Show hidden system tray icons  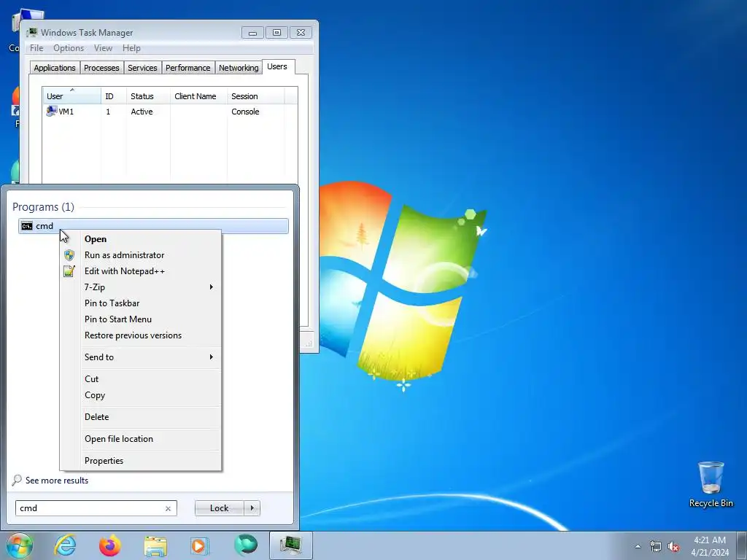click(x=638, y=546)
